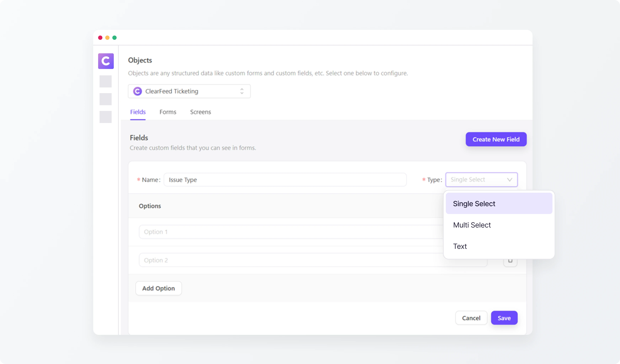Switch to the Forms tab
Image resolution: width=620 pixels, height=364 pixels.
(x=168, y=112)
